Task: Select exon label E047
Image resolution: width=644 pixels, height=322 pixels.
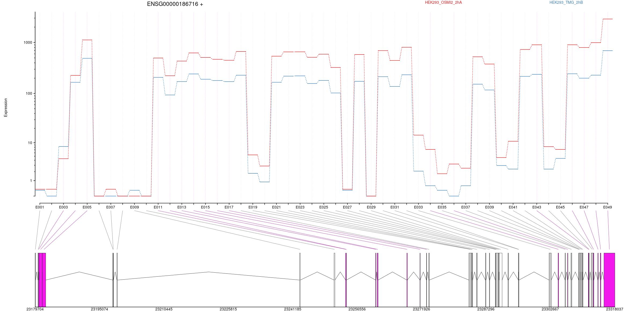Action: (584, 207)
